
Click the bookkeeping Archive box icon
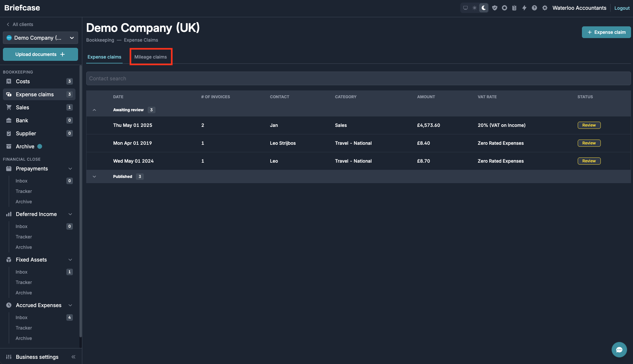(x=9, y=146)
